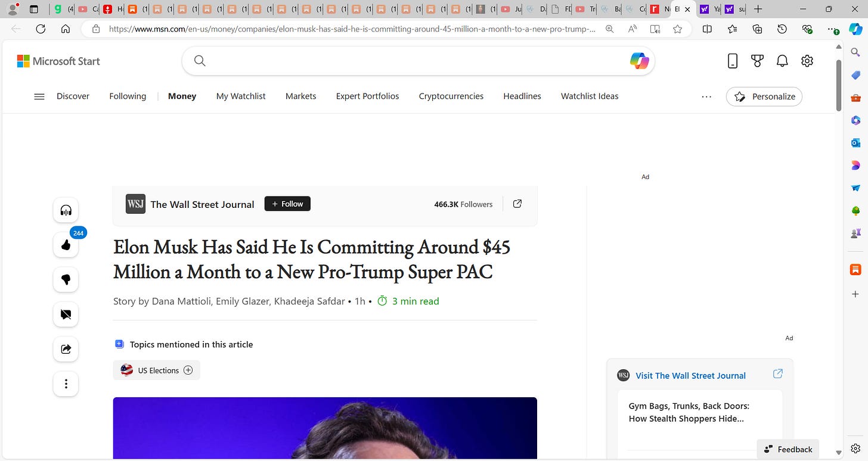
Task: Follow US Elections topic plus icon
Action: coord(188,370)
